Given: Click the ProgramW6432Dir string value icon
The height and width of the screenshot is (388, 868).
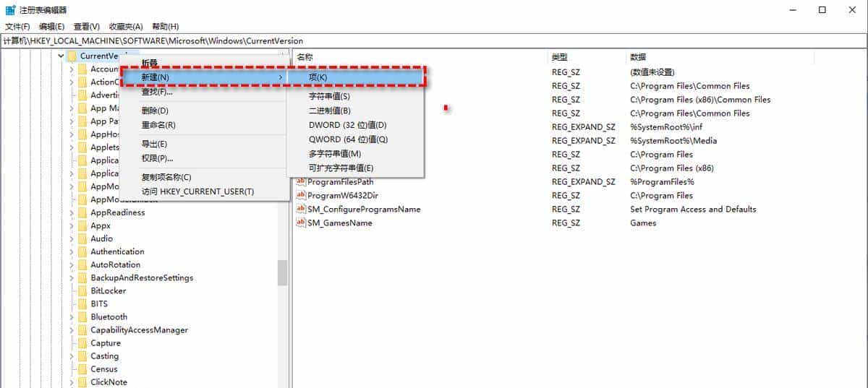Looking at the screenshot, I should click(302, 195).
